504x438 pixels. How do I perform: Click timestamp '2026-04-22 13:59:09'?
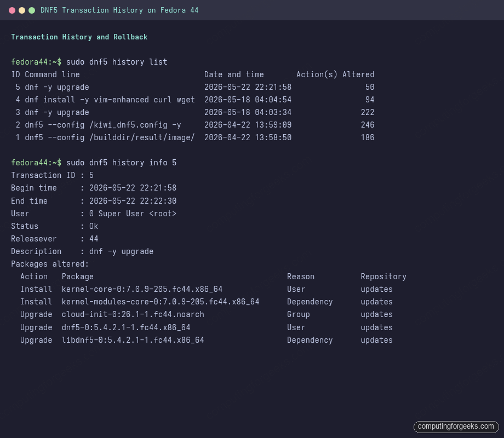(x=248, y=125)
